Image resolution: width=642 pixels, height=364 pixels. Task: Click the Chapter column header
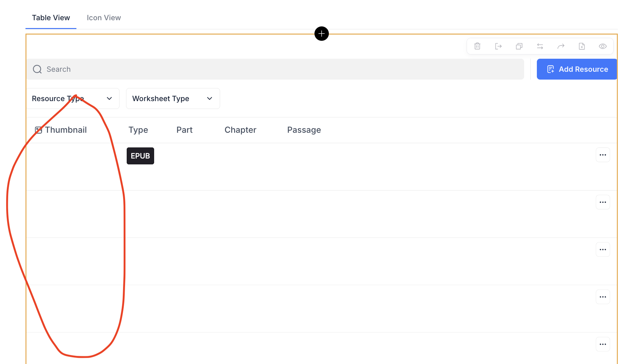240,130
